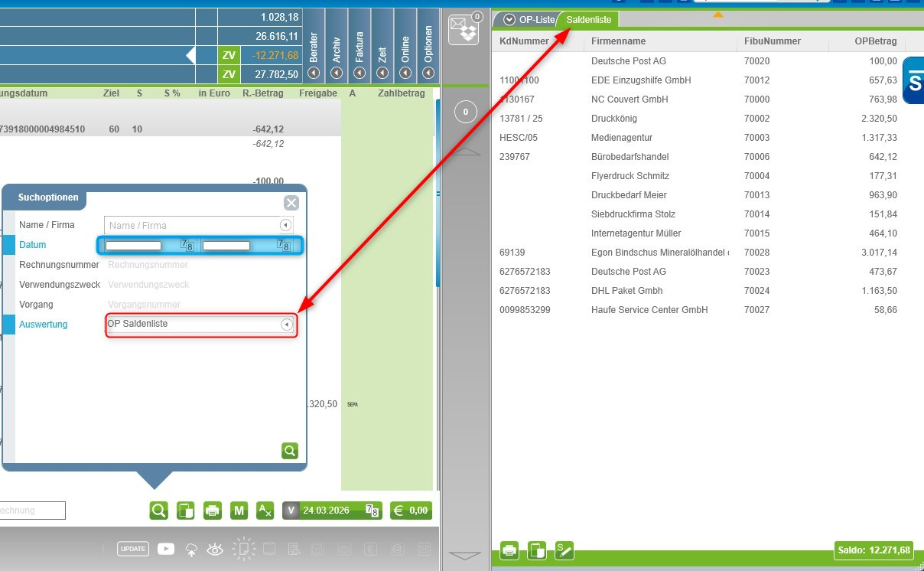The height and width of the screenshot is (571, 924).
Task: Expand the Name / Firma dropdown
Action: click(285, 225)
